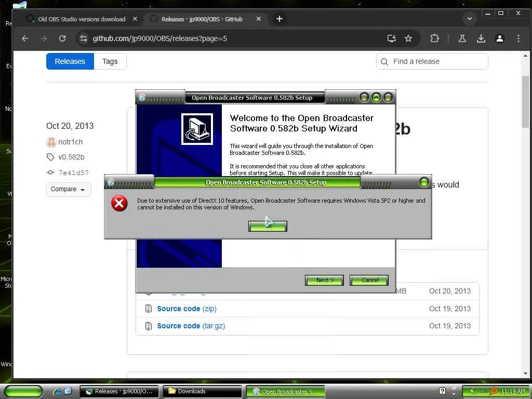Open the tab search dropdown arrow
The height and width of the screenshot is (399, 532).
pos(470,19)
